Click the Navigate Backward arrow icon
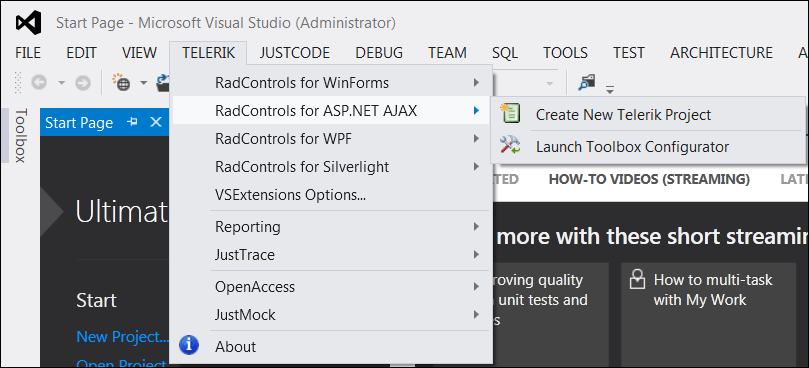 (x=39, y=83)
